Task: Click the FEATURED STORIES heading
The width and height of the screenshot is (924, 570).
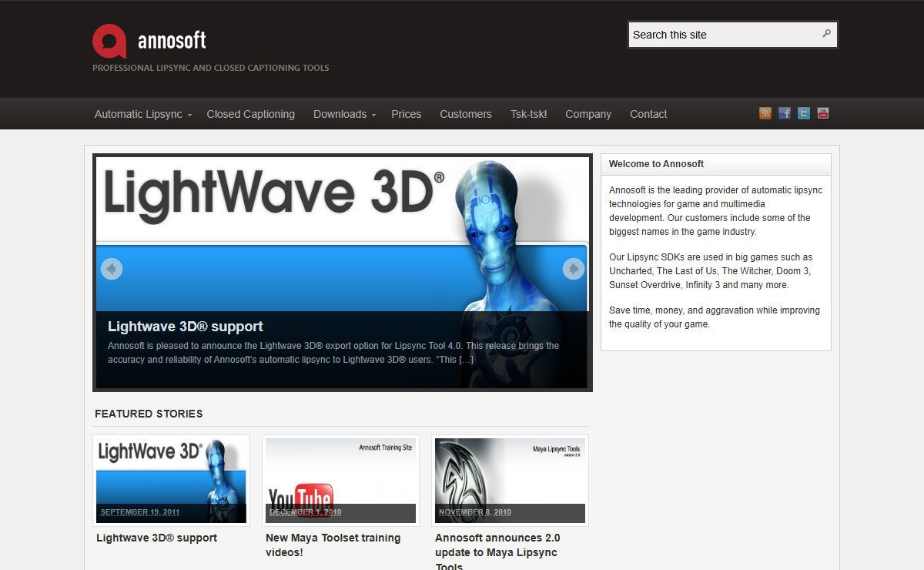Action: click(x=149, y=414)
